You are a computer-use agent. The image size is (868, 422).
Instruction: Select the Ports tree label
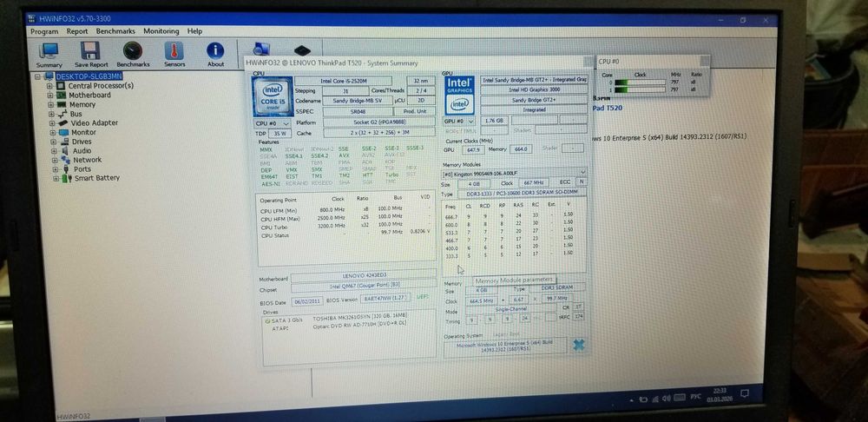(82, 169)
